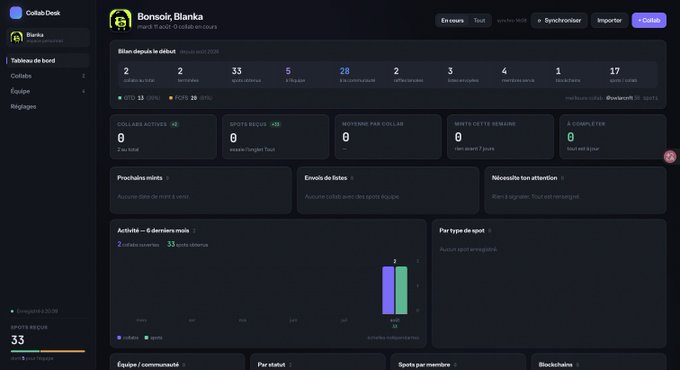Click the "Aucune date de mint à venir" message
The height and width of the screenshot is (370, 680).
pyautogui.click(x=153, y=196)
